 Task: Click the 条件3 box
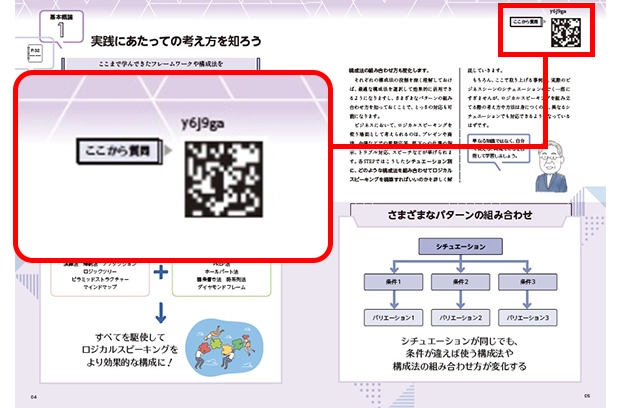[x=527, y=282]
